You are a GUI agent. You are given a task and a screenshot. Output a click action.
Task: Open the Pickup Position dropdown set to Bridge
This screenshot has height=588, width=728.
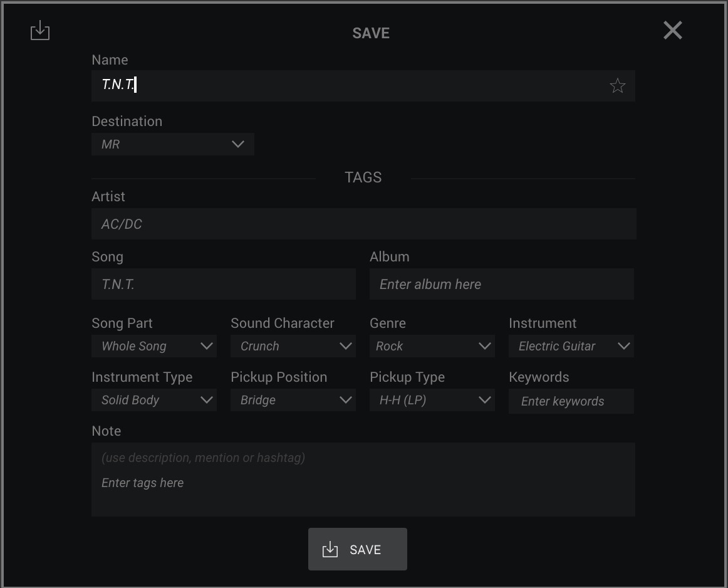[x=293, y=400]
